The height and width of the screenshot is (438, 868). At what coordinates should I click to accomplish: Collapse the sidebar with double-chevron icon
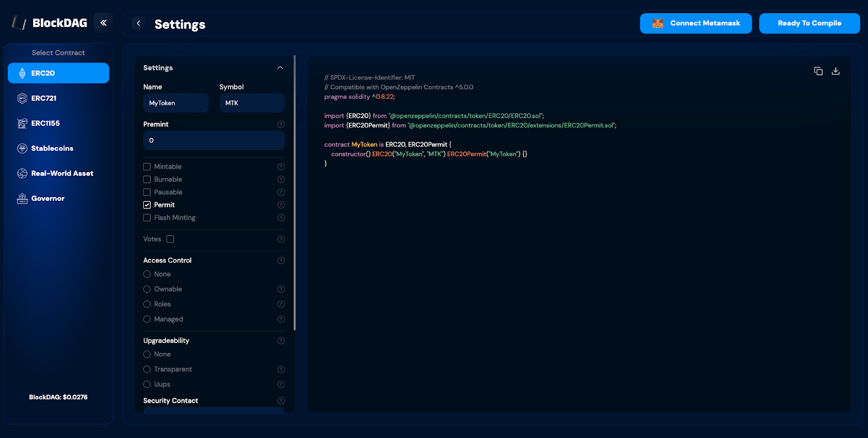(103, 23)
